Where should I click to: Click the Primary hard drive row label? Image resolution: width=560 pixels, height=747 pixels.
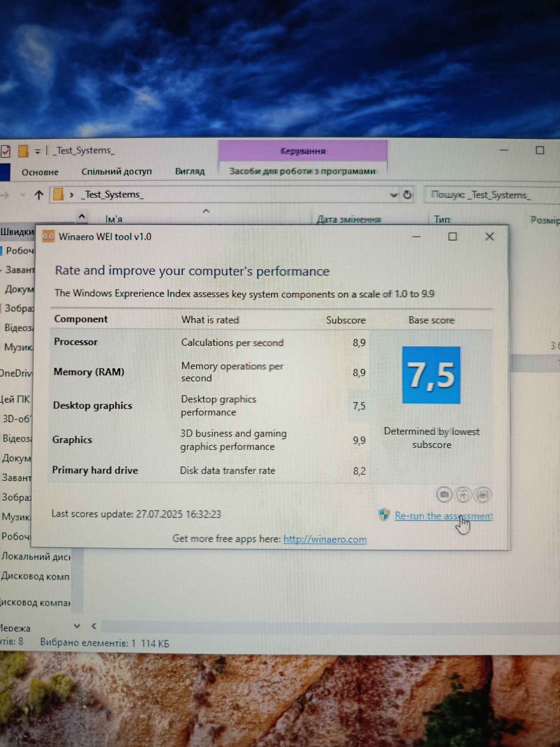pyautogui.click(x=95, y=470)
